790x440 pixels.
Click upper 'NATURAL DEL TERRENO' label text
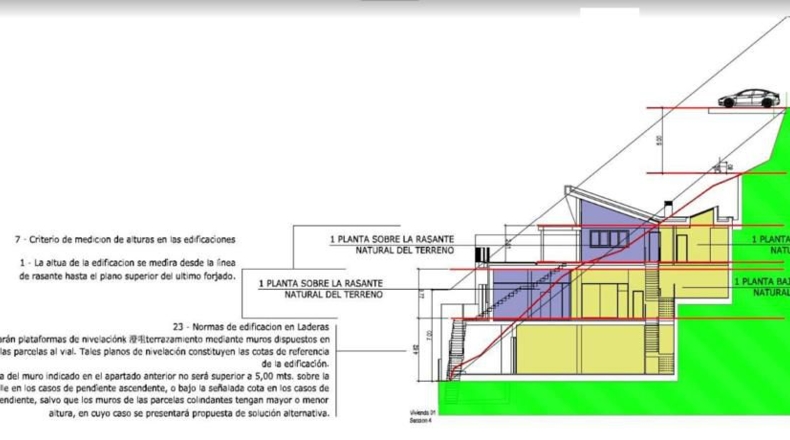pyautogui.click(x=405, y=250)
